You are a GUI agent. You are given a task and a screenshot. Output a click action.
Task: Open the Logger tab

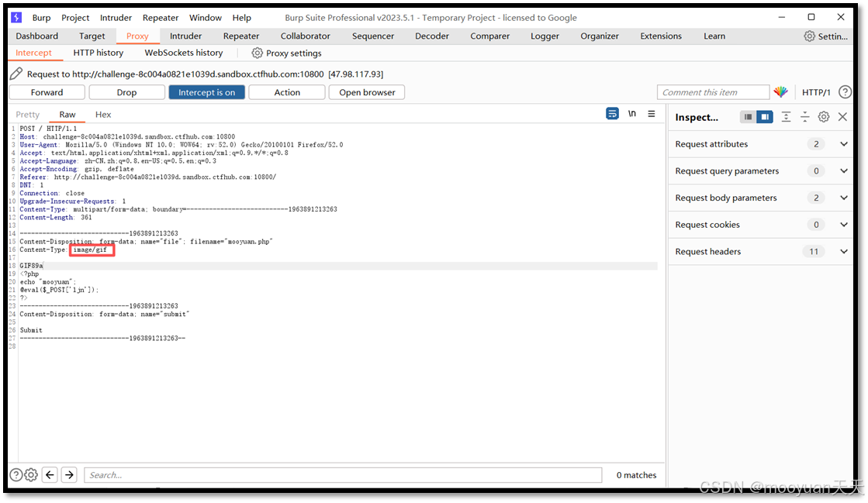click(x=545, y=36)
